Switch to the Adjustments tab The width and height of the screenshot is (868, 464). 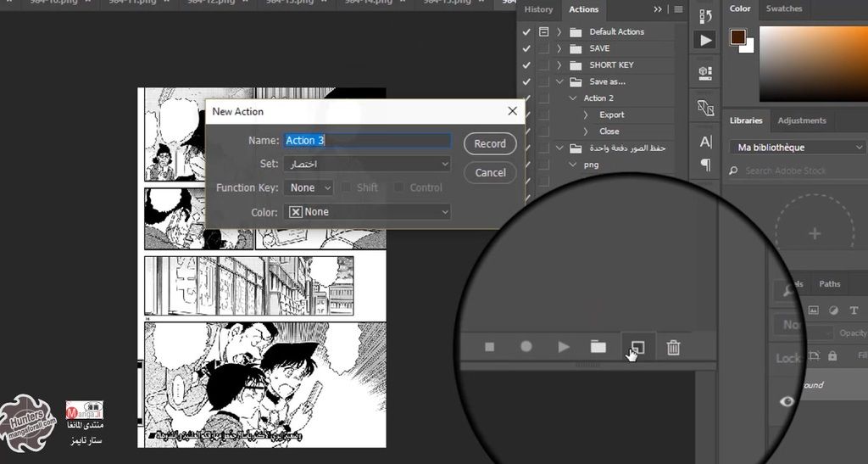[802, 120]
